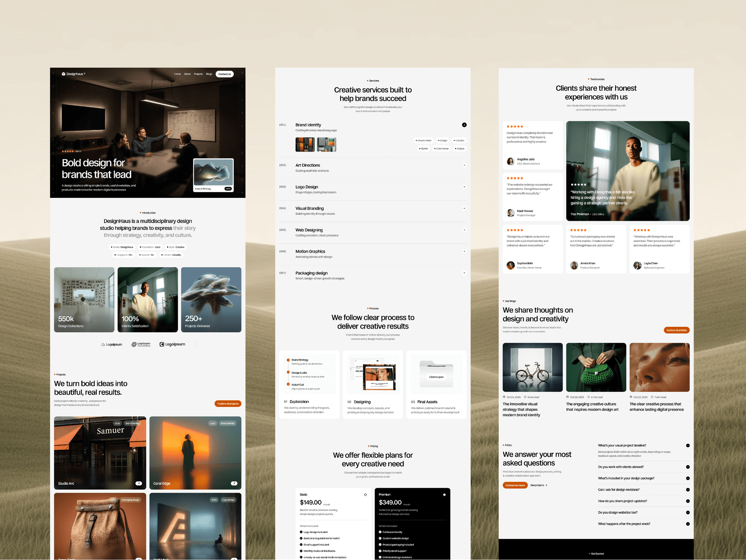Image resolution: width=746 pixels, height=560 pixels.
Task: Open the face close-up blog thumbnail
Action: coord(659,367)
